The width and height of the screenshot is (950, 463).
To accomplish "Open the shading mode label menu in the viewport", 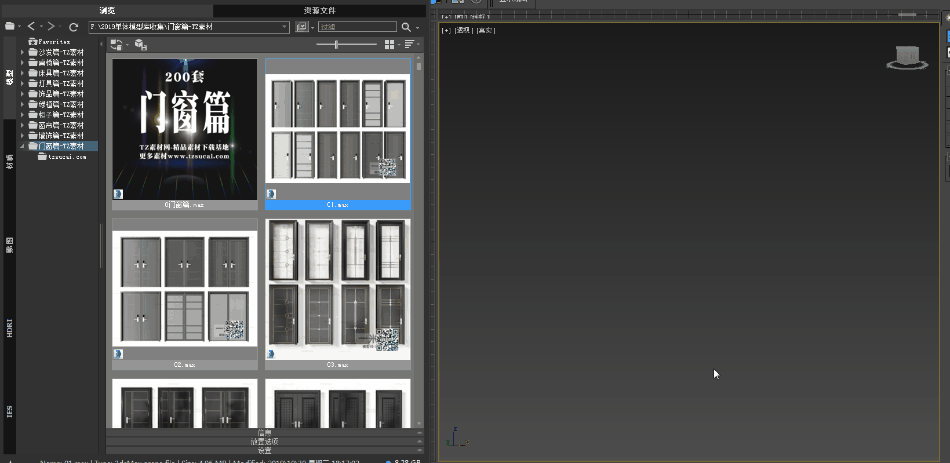I will point(485,30).
